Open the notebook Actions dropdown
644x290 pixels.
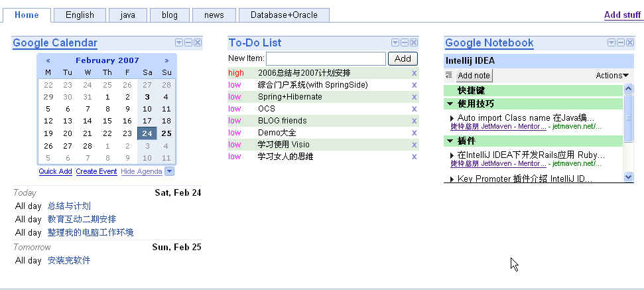click(612, 75)
